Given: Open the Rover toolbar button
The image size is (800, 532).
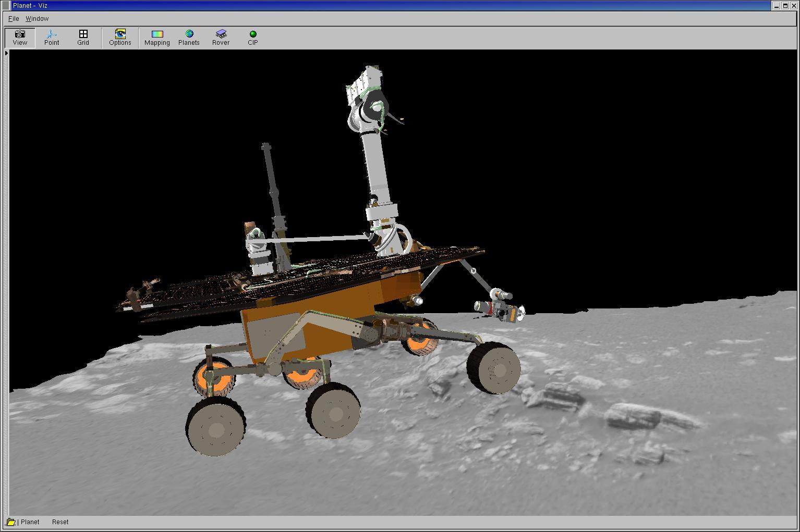Looking at the screenshot, I should [221, 38].
